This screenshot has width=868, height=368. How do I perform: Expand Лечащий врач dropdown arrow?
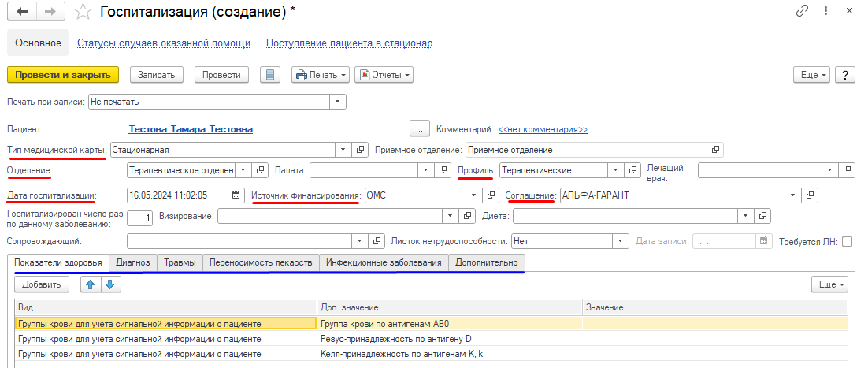(x=830, y=170)
